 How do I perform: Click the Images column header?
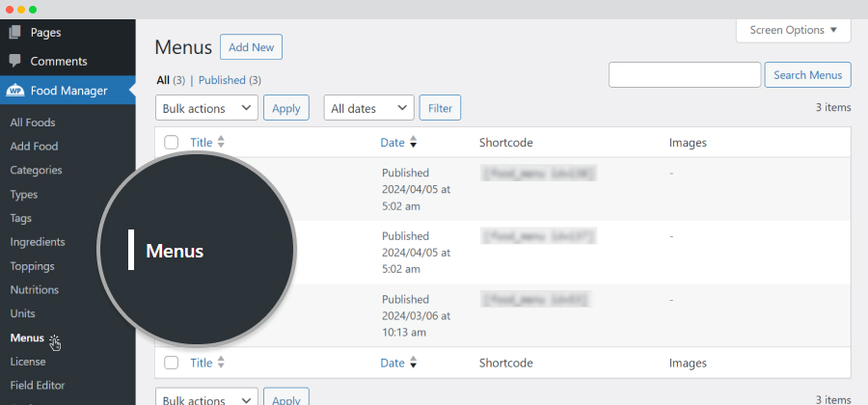coord(688,142)
